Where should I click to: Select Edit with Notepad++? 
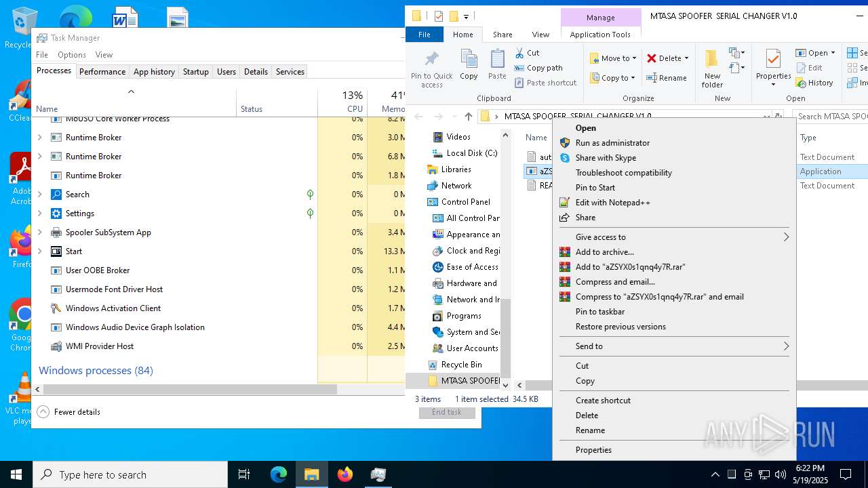(612, 203)
